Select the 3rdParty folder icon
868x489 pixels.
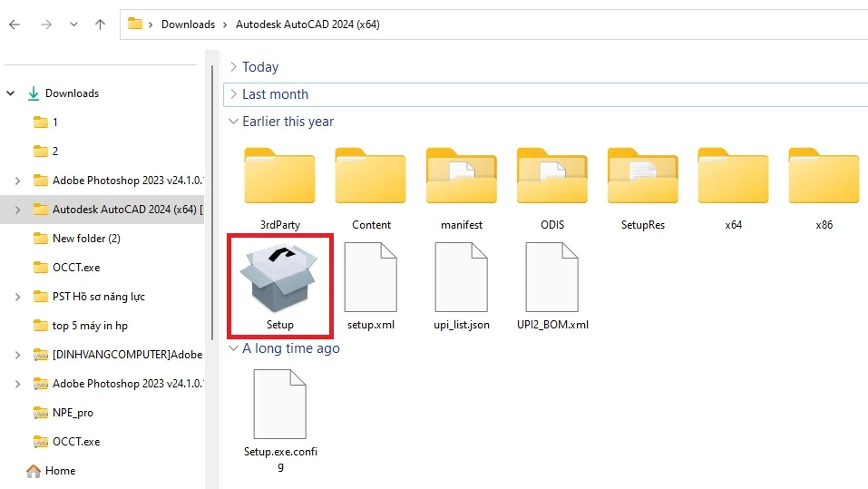(279, 176)
